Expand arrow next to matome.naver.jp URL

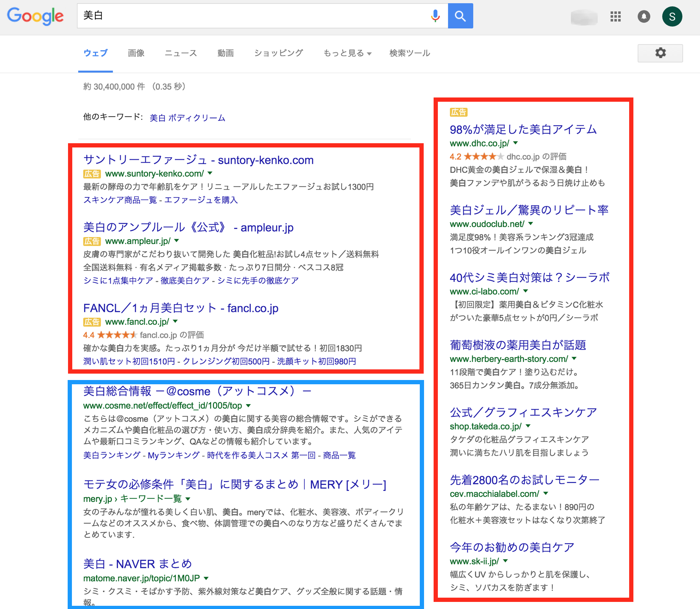click(x=206, y=578)
